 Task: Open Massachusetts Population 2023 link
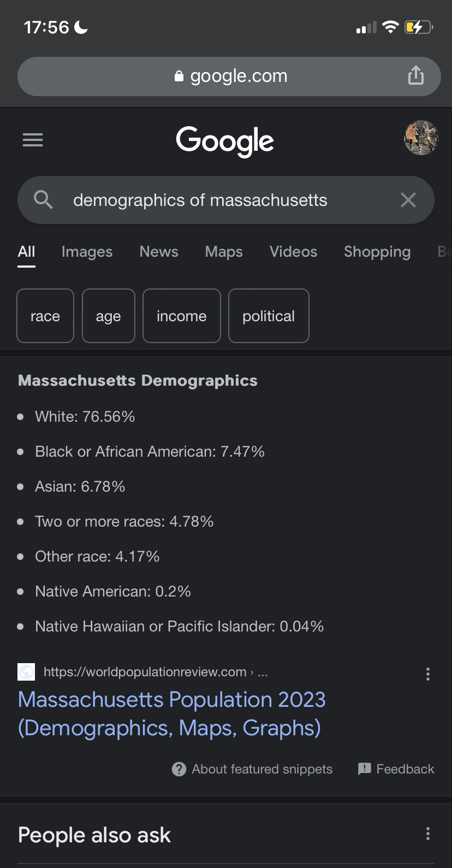click(x=172, y=714)
